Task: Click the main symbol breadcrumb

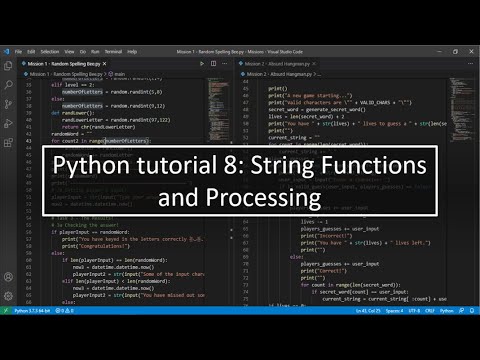Action: tap(117, 74)
